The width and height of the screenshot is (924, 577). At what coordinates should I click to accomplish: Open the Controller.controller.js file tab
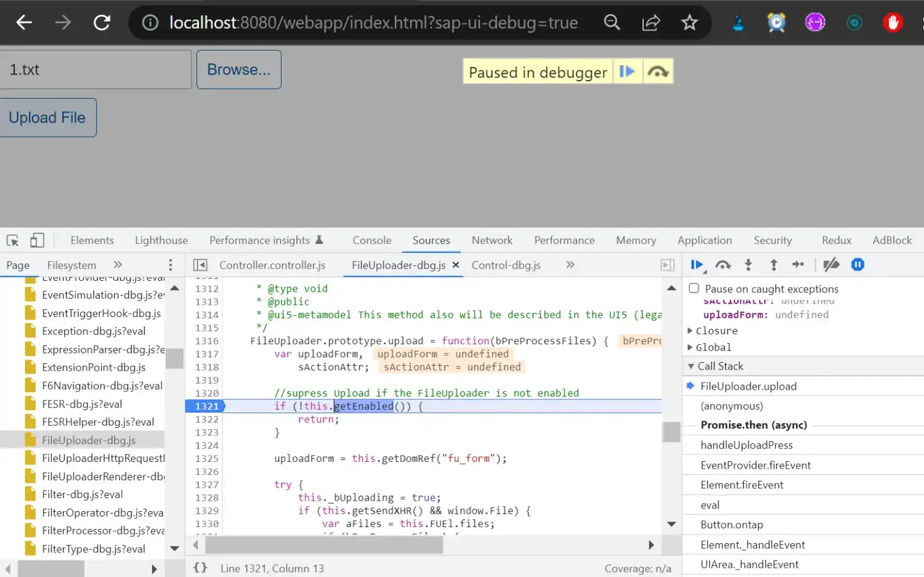click(272, 265)
